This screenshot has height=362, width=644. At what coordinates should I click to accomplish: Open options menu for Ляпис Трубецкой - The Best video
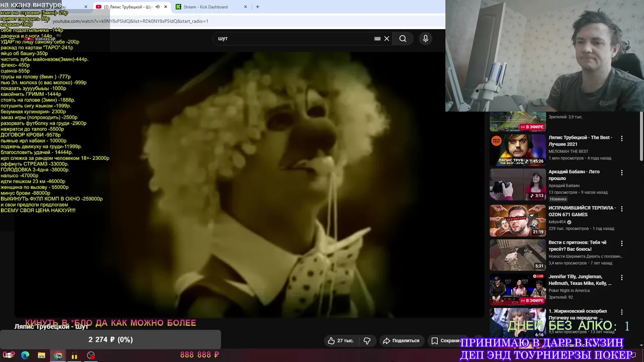click(x=622, y=138)
